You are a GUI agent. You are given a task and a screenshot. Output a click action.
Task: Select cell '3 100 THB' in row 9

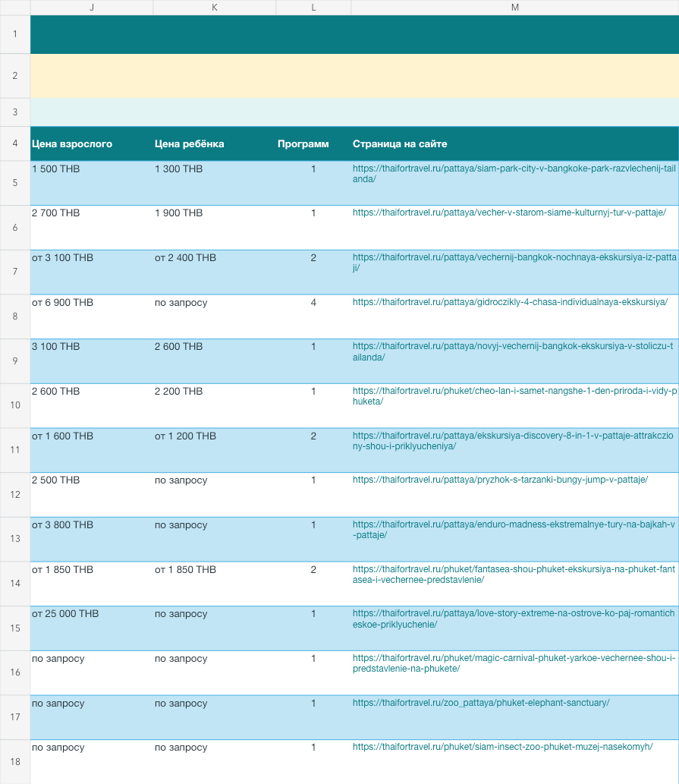(92, 361)
